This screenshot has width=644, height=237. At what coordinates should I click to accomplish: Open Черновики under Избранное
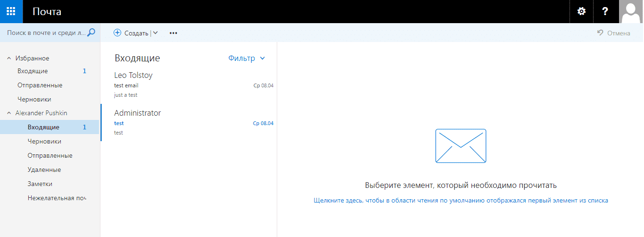[x=50, y=100]
